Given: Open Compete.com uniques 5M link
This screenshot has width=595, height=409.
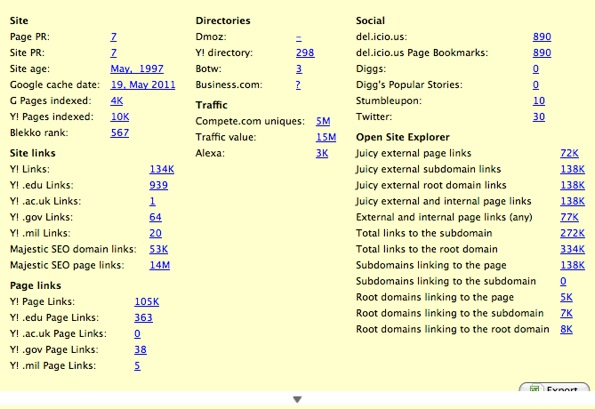Looking at the screenshot, I should (x=323, y=121).
